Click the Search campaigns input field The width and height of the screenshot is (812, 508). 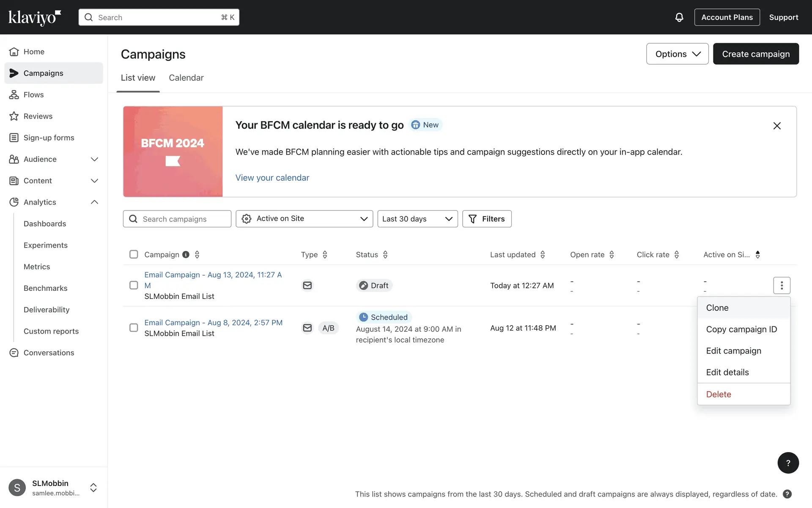(182, 219)
